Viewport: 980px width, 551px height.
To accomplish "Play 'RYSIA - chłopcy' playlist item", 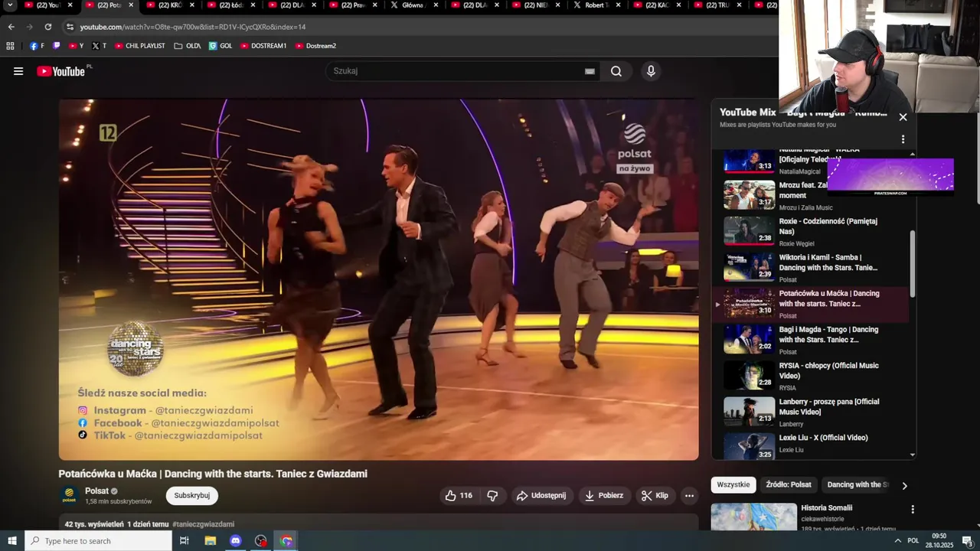I will click(x=812, y=376).
